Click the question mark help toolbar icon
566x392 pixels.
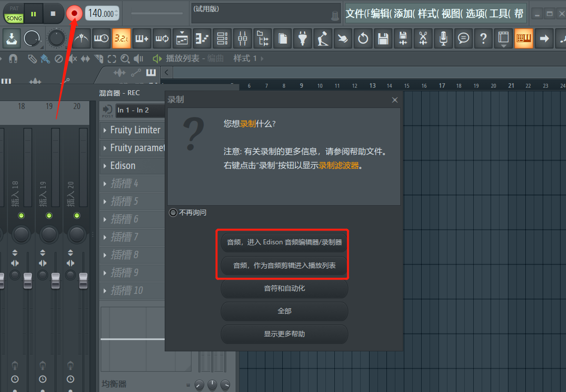(x=483, y=38)
